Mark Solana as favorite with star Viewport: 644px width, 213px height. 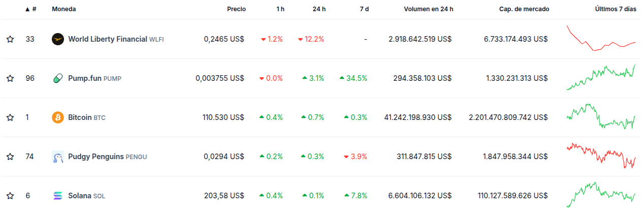click(x=10, y=196)
